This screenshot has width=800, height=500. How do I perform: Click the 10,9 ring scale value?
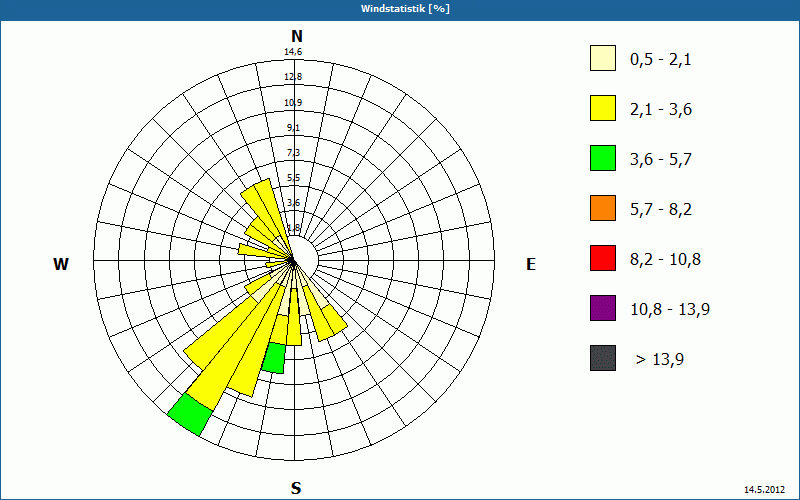click(x=293, y=103)
